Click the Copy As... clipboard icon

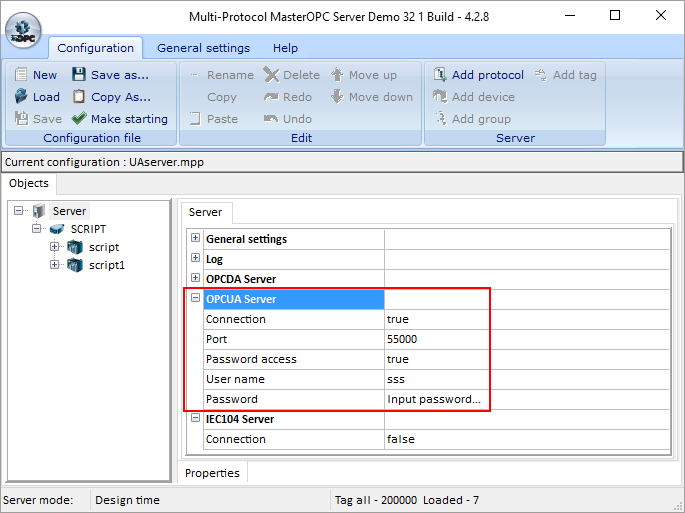pyautogui.click(x=79, y=97)
